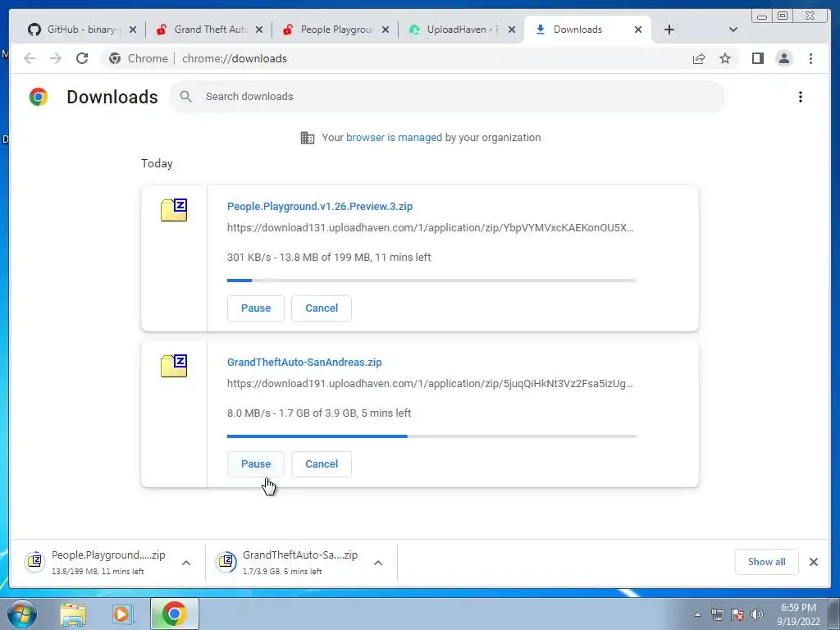Screen dimensions: 840x630
Task: Click the forward navigation arrow
Action: click(x=56, y=58)
